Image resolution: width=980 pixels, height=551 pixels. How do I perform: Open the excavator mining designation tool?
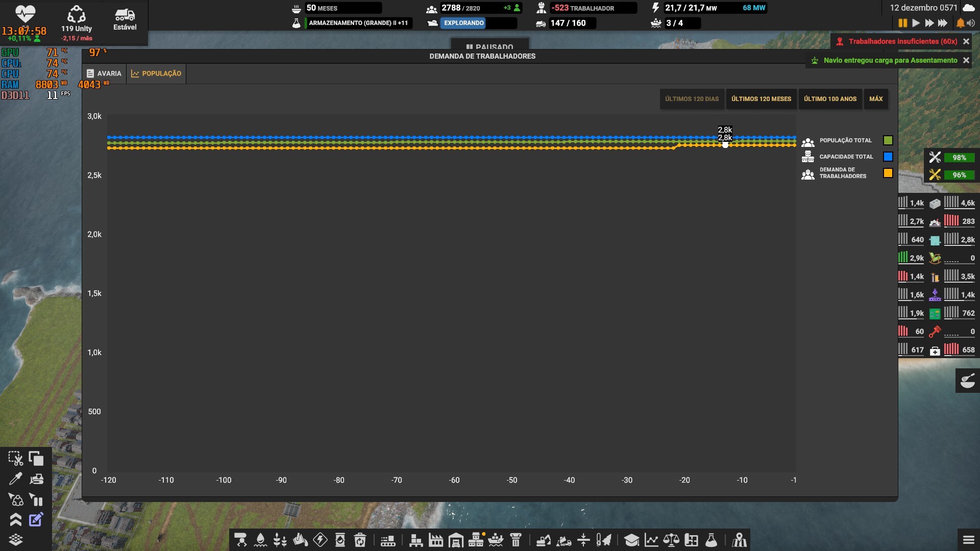tap(544, 540)
